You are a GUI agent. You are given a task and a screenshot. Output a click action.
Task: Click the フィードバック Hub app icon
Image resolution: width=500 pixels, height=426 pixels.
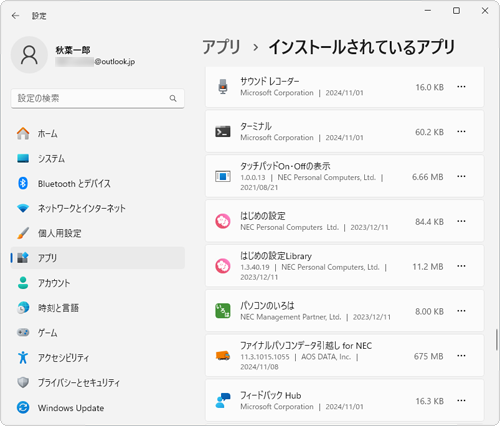[223, 400]
